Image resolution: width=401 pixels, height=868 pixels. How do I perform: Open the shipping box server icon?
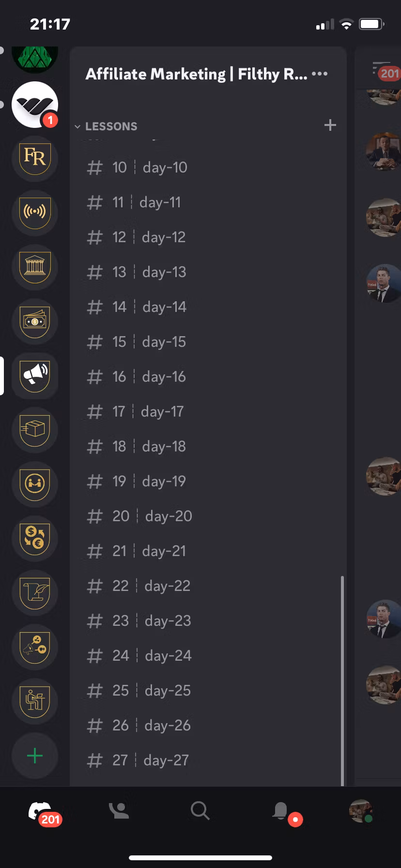point(35,430)
